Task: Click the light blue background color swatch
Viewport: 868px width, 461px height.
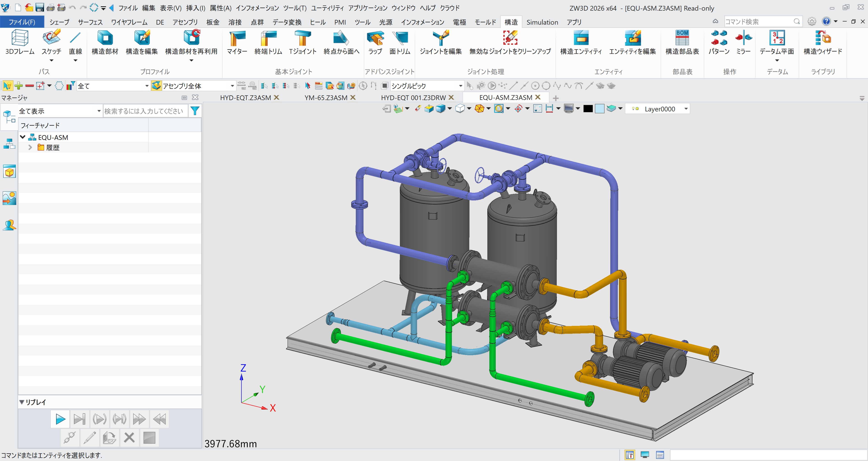Action: 600,108
